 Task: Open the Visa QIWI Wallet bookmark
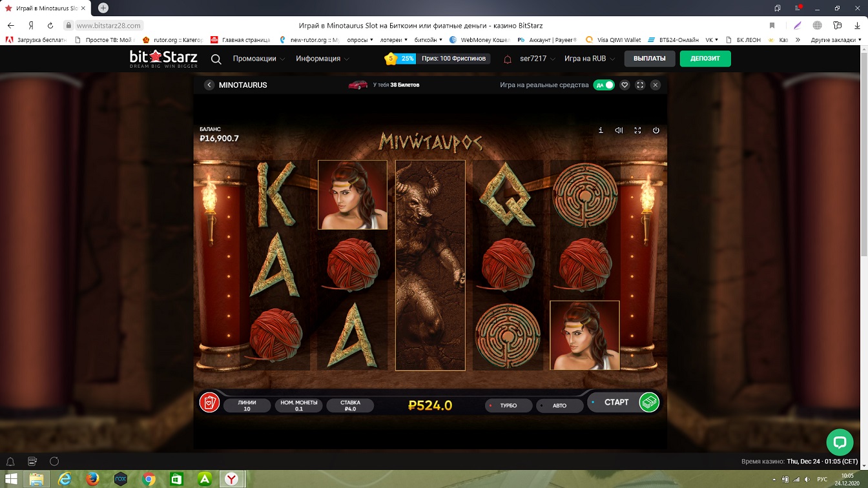[x=614, y=40]
